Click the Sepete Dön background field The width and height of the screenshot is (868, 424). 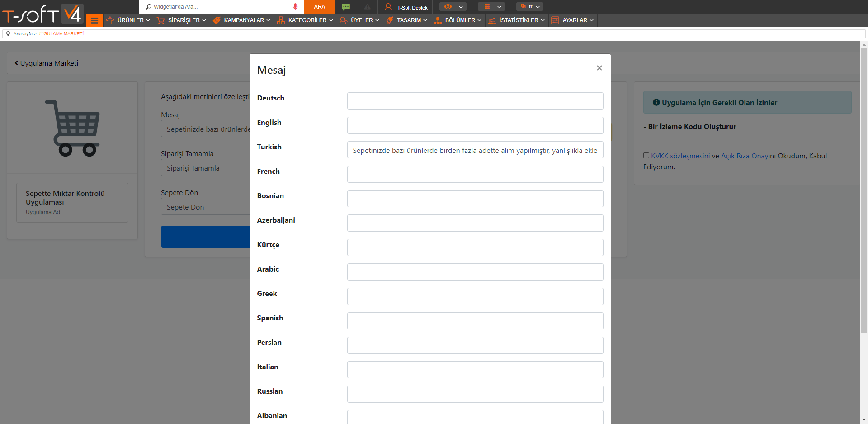(206, 207)
